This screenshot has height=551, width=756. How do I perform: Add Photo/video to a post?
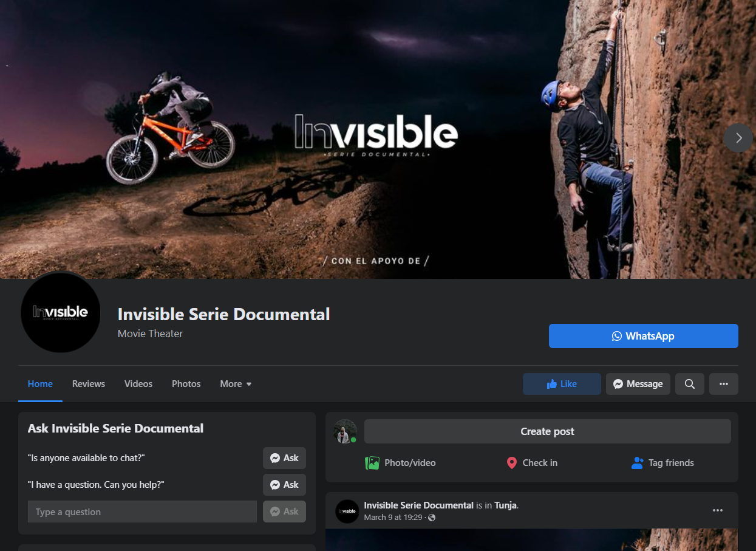(401, 463)
